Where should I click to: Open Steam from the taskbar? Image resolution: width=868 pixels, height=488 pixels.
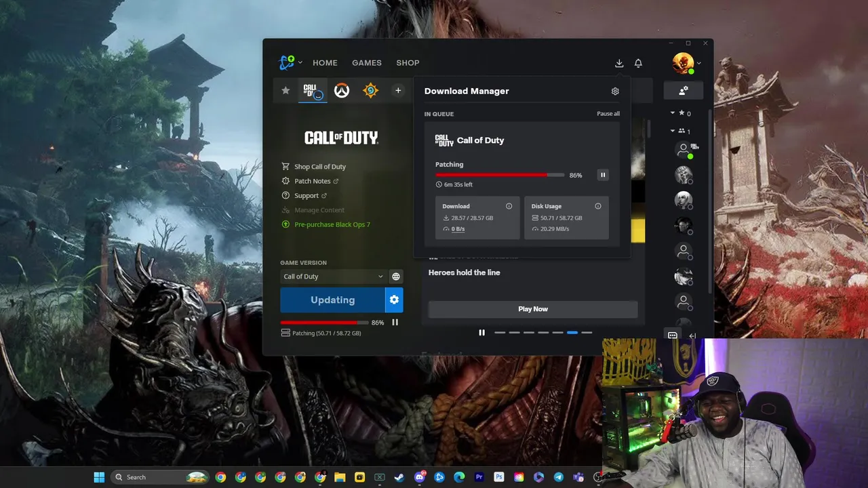coord(399,477)
